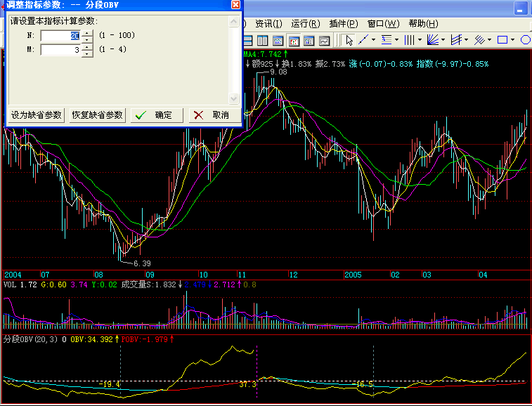Screen dimensions: 532x406
Task: Select the trend line drawing tool
Action: tap(364, 40)
